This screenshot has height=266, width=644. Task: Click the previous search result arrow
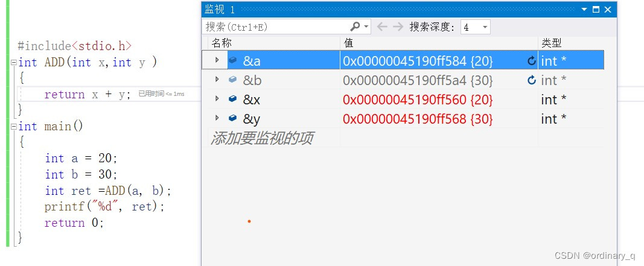pos(382,27)
